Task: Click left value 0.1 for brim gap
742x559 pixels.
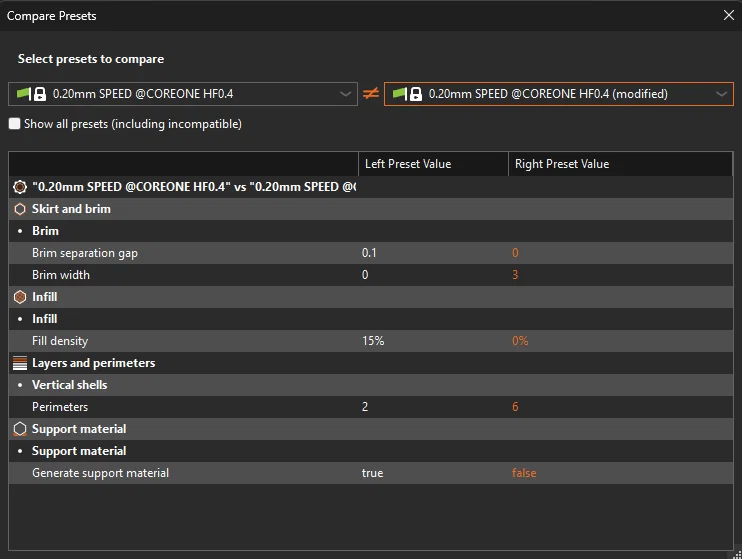Action: pyautogui.click(x=369, y=253)
